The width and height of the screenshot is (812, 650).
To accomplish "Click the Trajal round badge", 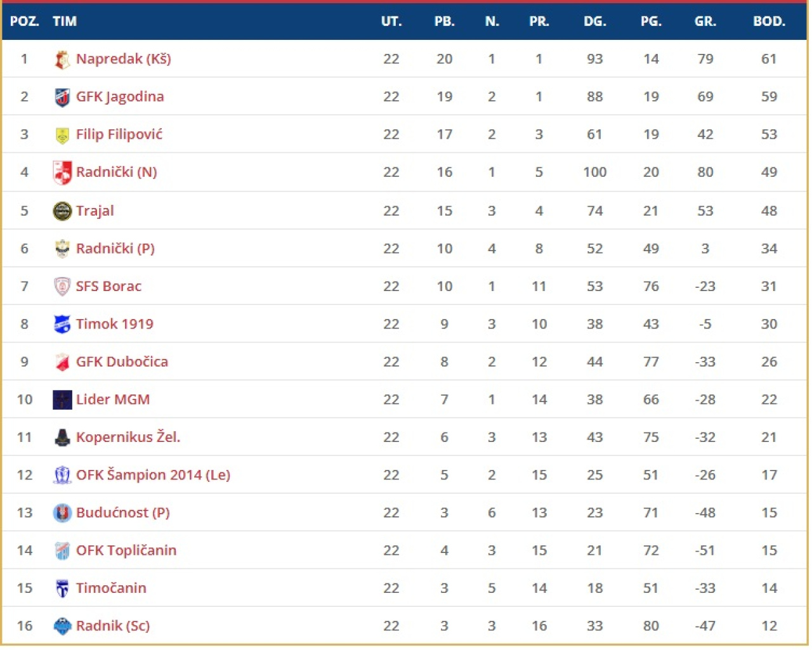I will click(62, 211).
